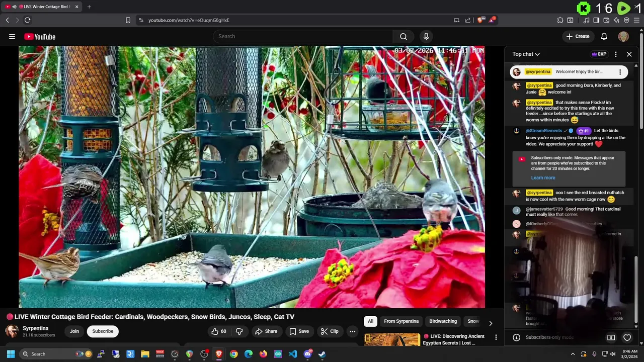Like the video with thumbs up
Image resolution: width=644 pixels, height=362 pixels.
(219, 331)
